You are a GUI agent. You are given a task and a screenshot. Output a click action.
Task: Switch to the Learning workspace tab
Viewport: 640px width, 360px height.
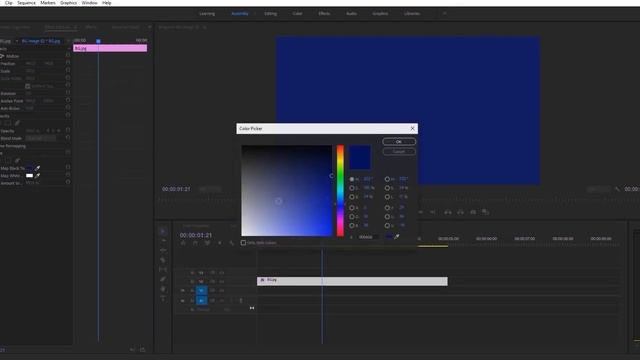(x=207, y=13)
